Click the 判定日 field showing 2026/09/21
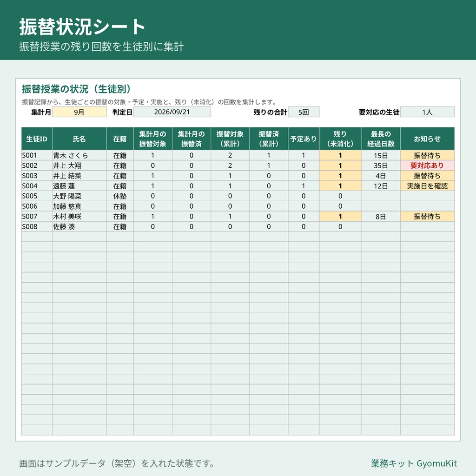The image size is (476, 476). click(x=172, y=112)
